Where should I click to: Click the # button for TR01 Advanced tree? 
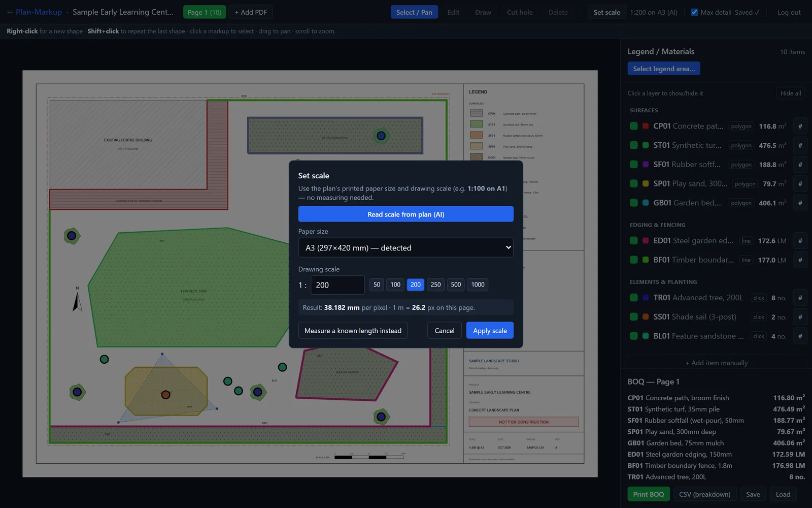pos(800,298)
